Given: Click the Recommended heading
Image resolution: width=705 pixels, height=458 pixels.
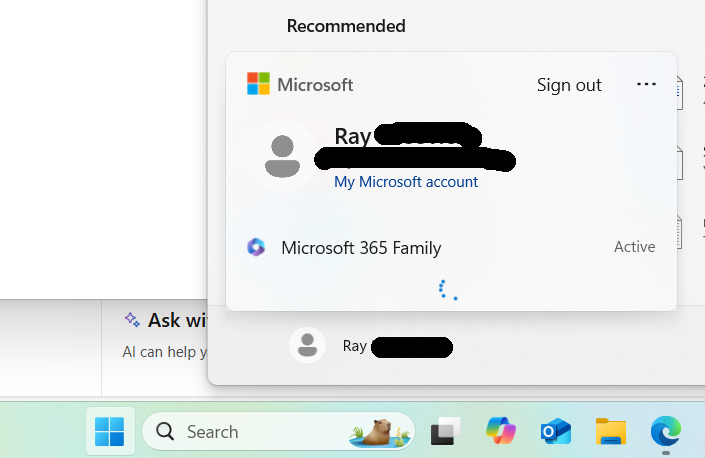Looking at the screenshot, I should pos(346,26).
